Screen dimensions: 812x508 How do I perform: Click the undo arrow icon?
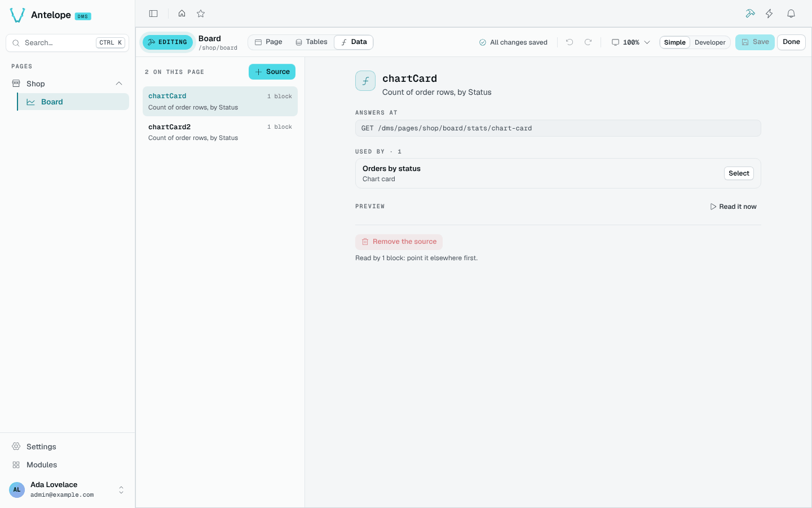click(570, 42)
